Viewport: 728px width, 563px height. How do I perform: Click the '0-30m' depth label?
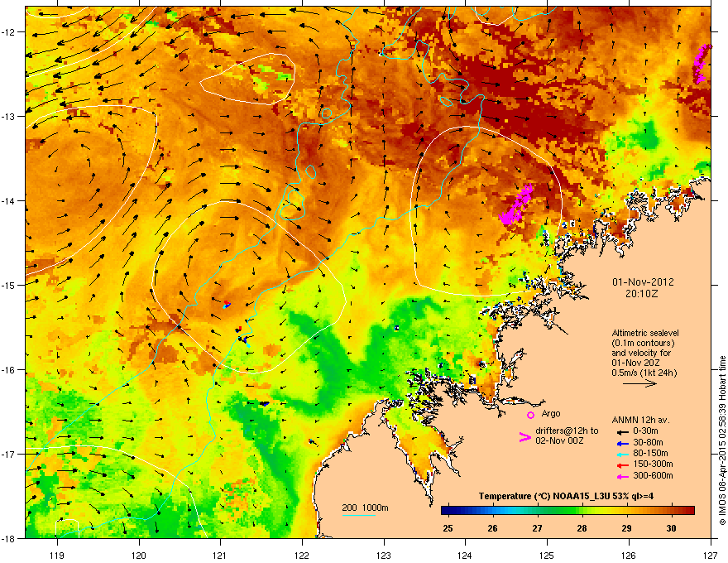pos(645,431)
